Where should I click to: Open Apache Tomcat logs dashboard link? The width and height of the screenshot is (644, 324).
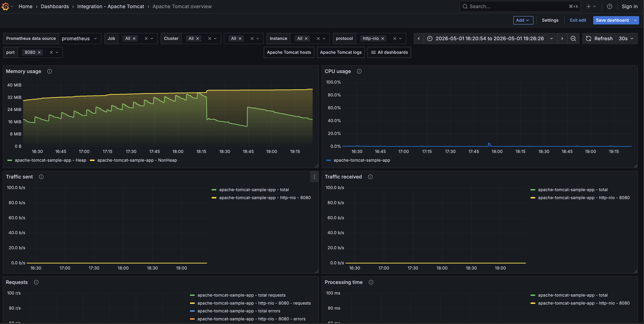point(341,52)
